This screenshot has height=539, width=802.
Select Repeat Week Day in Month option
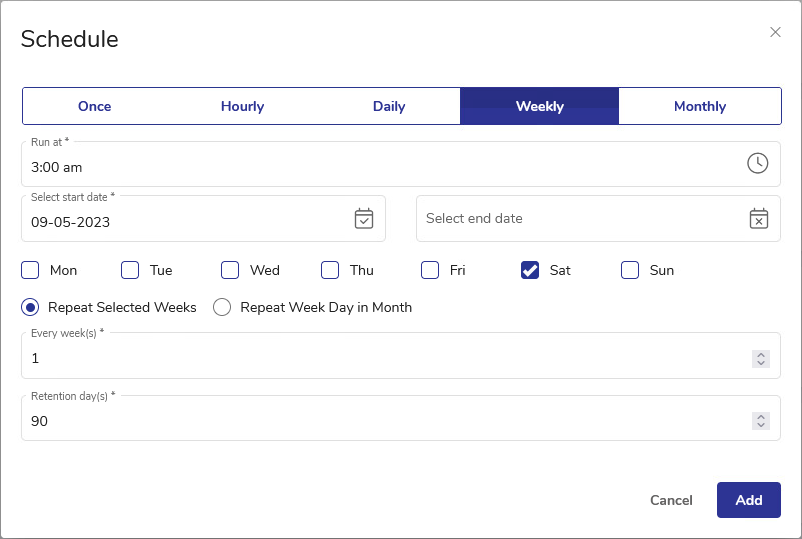point(222,307)
